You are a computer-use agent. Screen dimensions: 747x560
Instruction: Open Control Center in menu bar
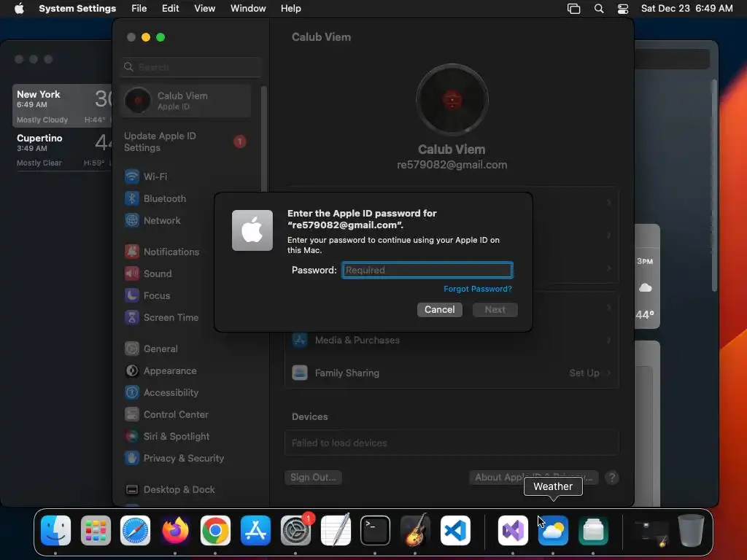(x=623, y=9)
